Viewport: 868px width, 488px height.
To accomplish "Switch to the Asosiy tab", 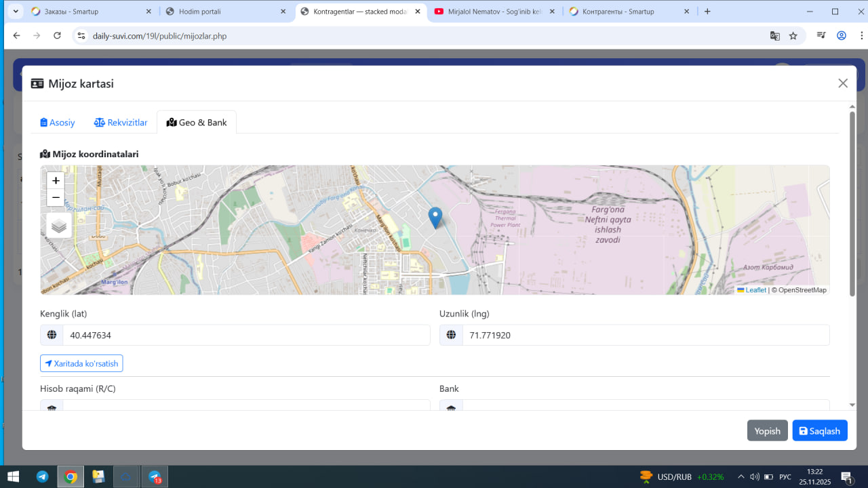I will pos(58,123).
